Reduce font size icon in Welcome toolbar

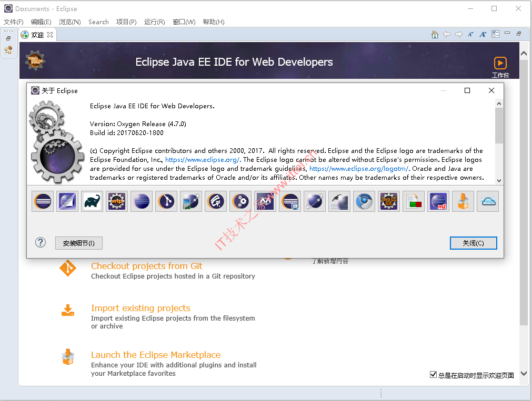470,34
